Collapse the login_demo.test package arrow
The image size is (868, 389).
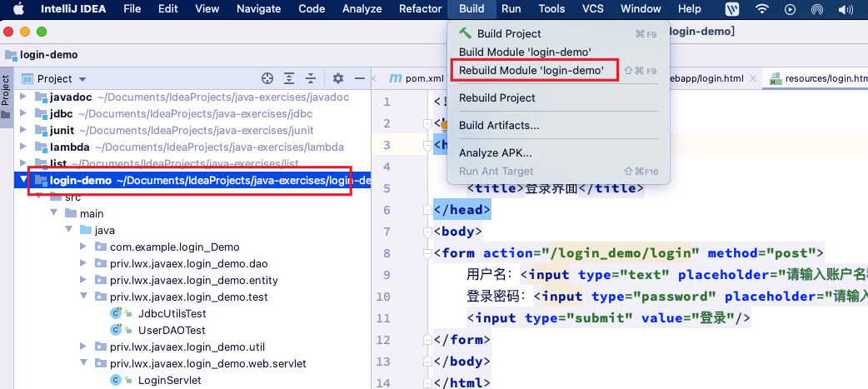point(83,297)
